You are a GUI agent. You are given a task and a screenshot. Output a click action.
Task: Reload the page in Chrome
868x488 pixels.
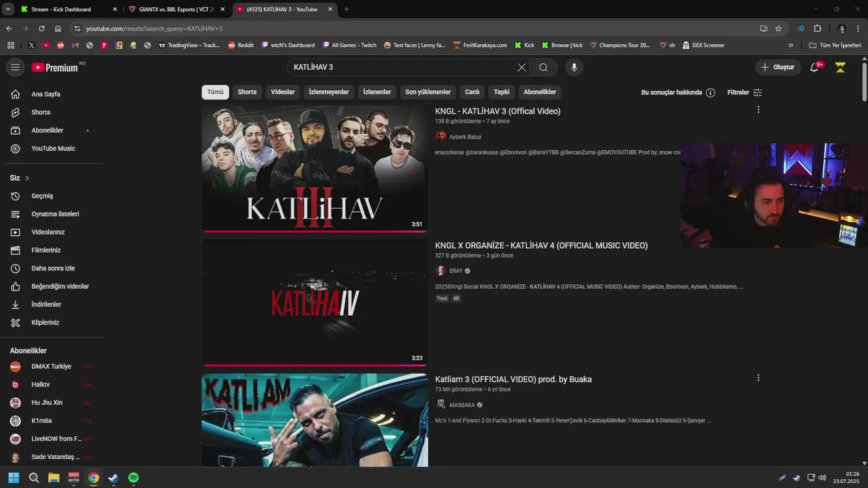tap(41, 28)
